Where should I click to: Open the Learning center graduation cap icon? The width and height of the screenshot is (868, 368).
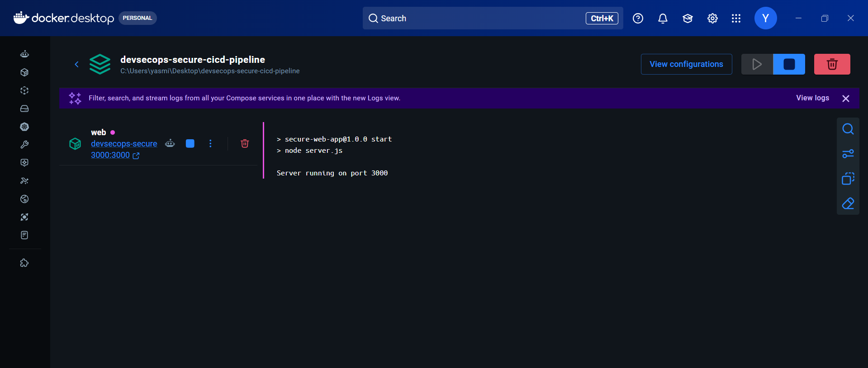688,18
